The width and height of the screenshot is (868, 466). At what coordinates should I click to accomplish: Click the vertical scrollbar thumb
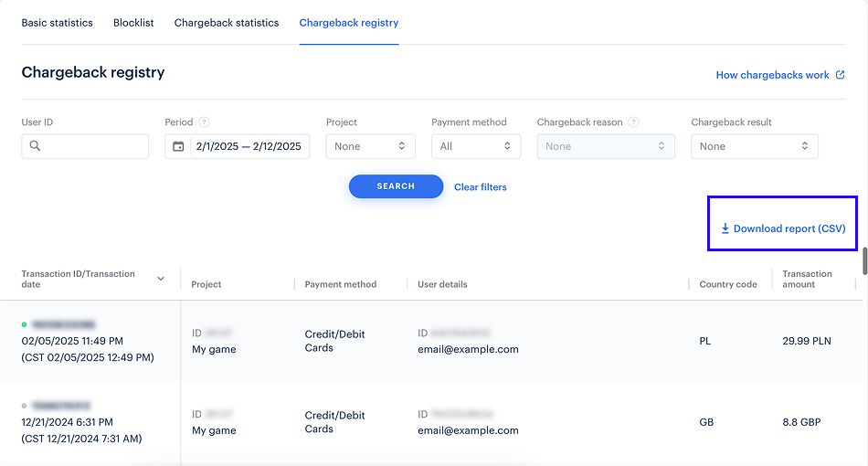[x=864, y=259]
